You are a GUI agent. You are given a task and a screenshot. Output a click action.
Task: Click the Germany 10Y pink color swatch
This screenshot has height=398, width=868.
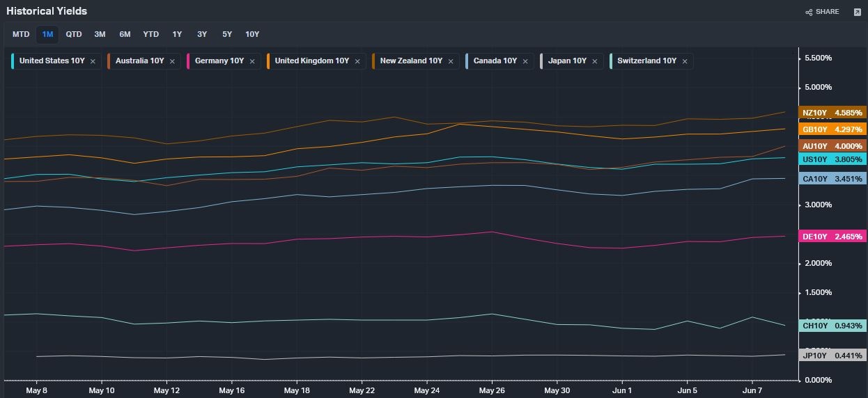[189, 61]
